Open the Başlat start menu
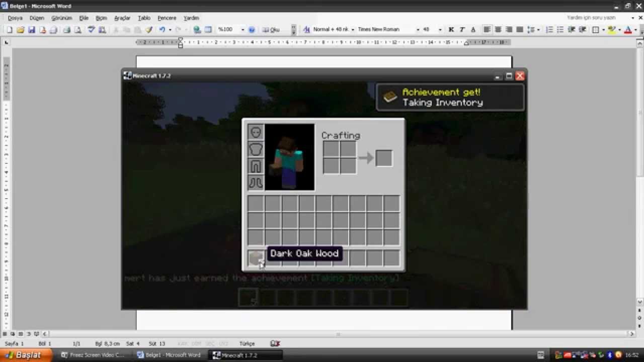 point(25,355)
